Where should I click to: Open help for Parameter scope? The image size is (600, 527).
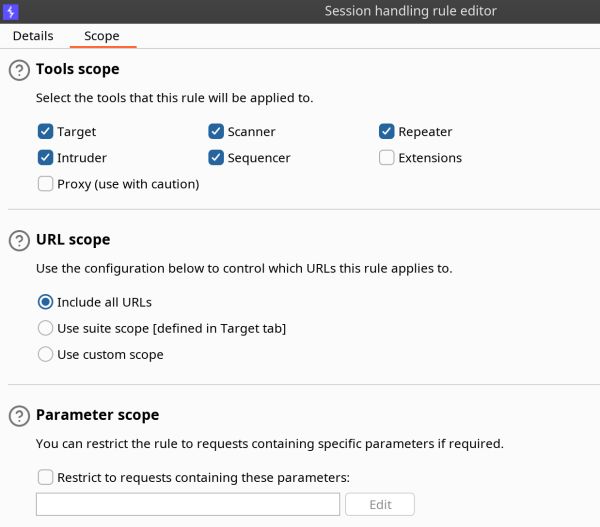19,415
